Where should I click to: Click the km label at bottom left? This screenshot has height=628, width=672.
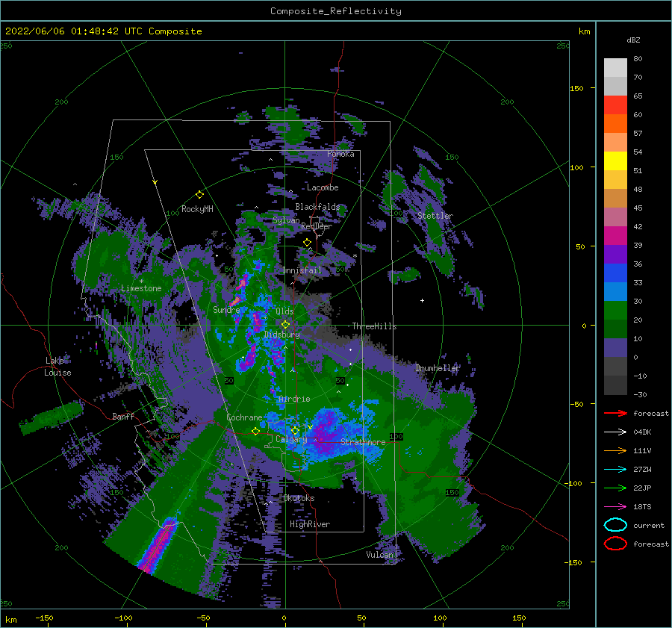coord(10,620)
